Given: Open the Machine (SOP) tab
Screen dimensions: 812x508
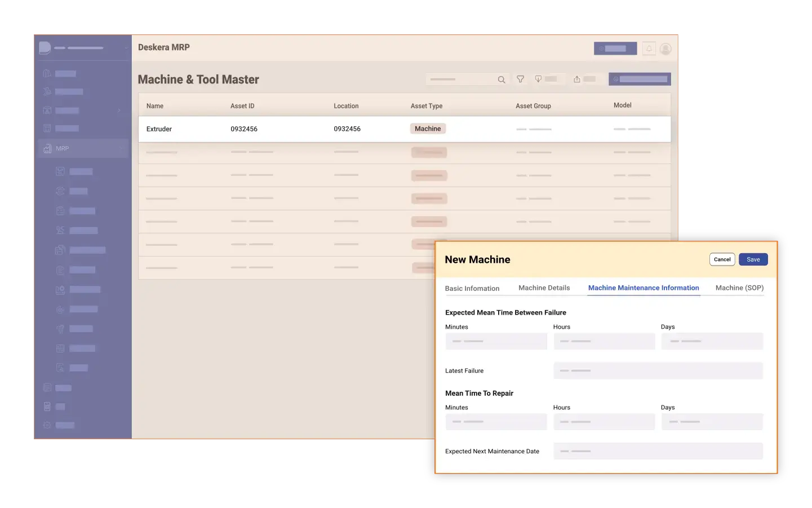Looking at the screenshot, I should point(739,288).
